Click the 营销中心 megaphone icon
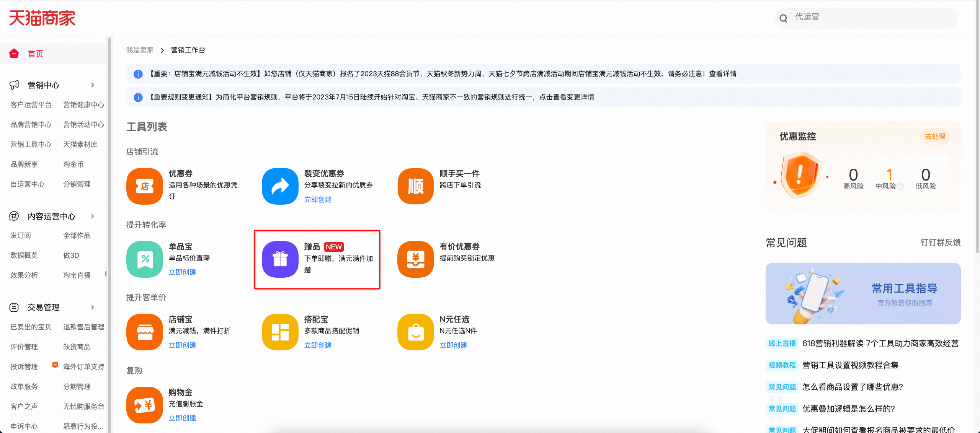Viewport: 980px width, 433px height. pyautogui.click(x=14, y=85)
